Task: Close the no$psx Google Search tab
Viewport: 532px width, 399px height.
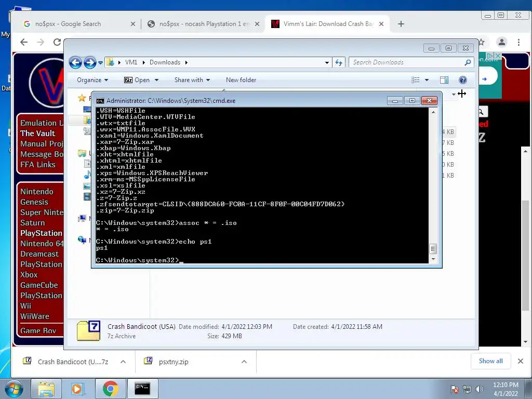Action: [132, 24]
